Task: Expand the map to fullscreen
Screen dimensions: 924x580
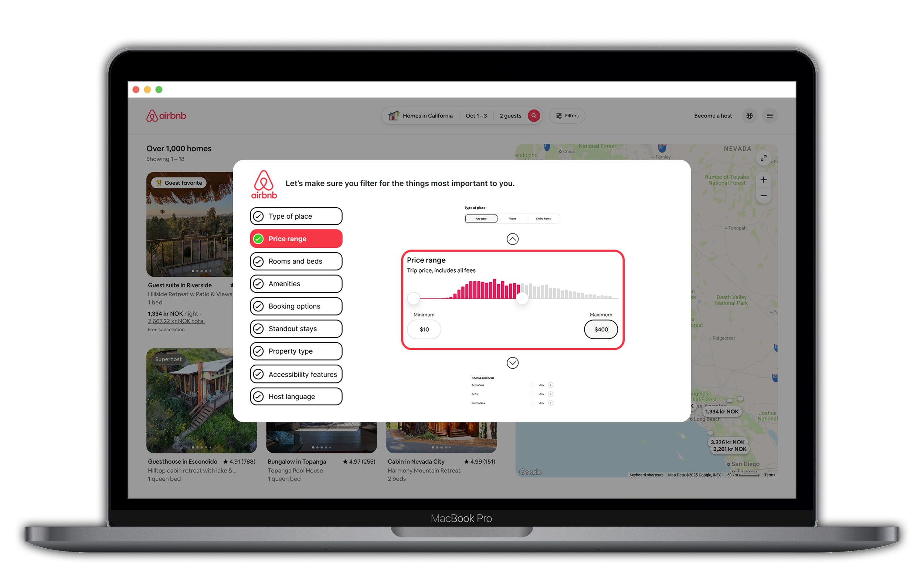Action: (764, 158)
